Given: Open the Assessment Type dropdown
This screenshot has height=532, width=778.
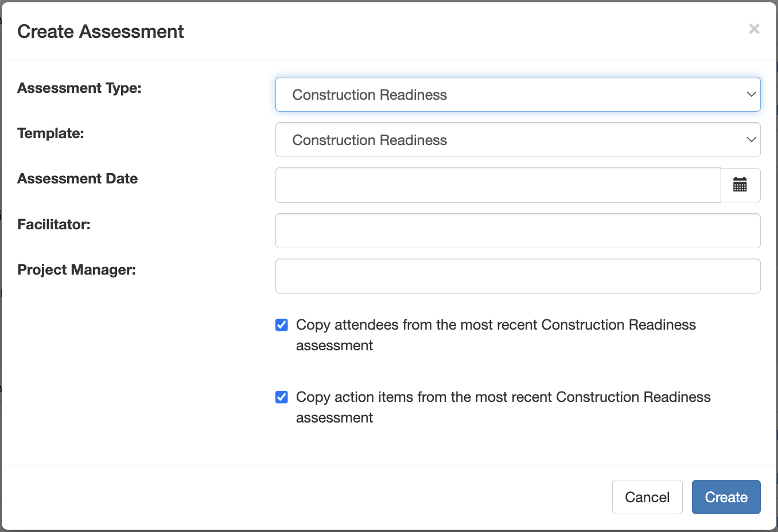Looking at the screenshot, I should pos(516,95).
